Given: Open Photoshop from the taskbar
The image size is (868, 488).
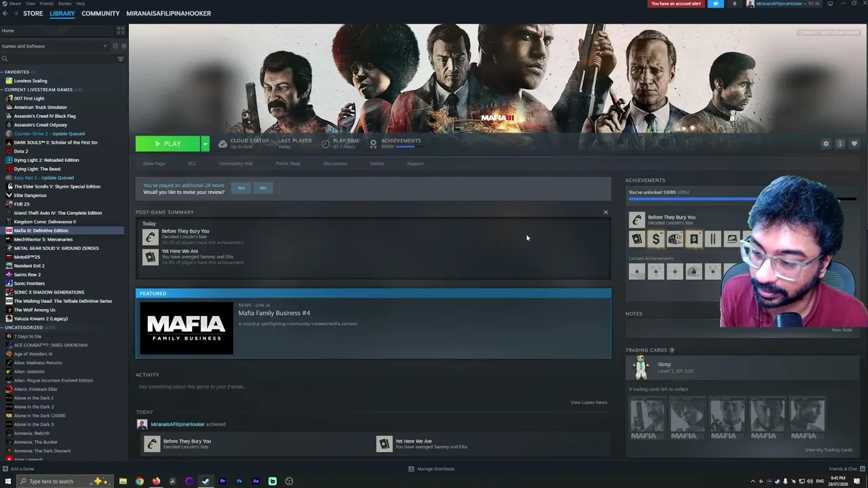Looking at the screenshot, I should pos(239,481).
